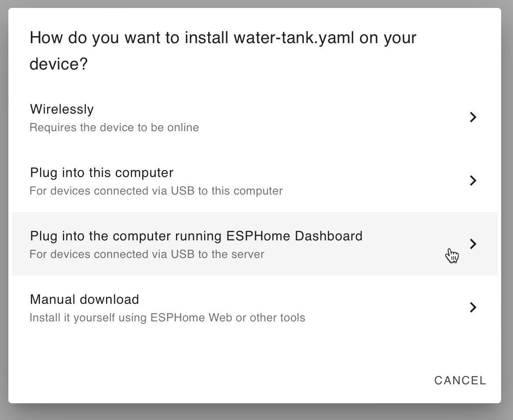Click "Install it yourself using ESPHome Web" description

(167, 318)
